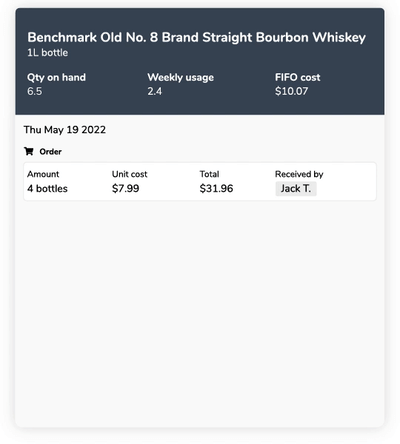This screenshot has width=400, height=444.
Task: Select the FIFO cost label
Action: (297, 77)
